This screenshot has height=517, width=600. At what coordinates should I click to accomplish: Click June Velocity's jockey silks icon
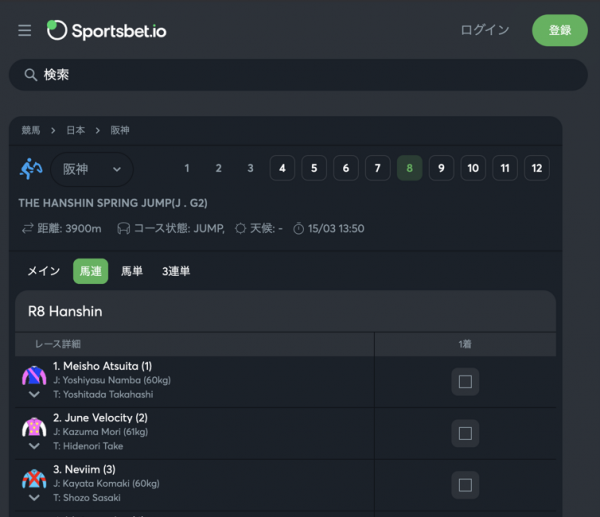[x=34, y=427]
